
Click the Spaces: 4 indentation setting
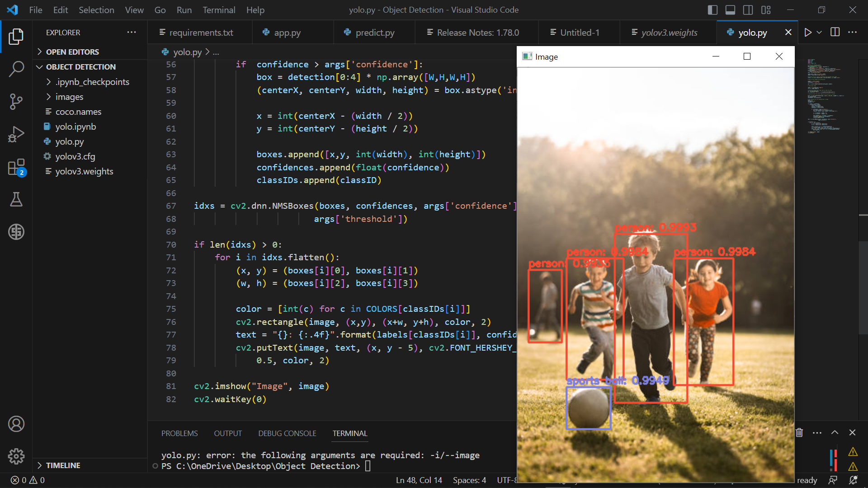coord(469,480)
